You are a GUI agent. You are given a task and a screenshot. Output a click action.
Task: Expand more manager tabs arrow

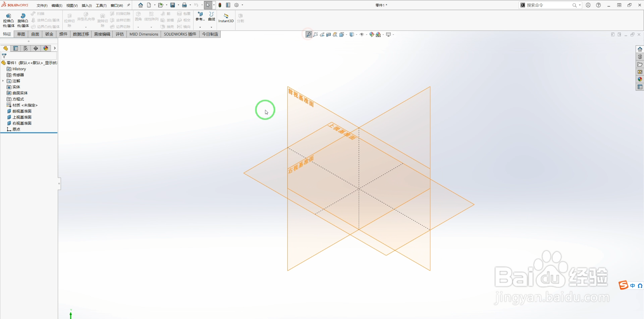coord(55,48)
